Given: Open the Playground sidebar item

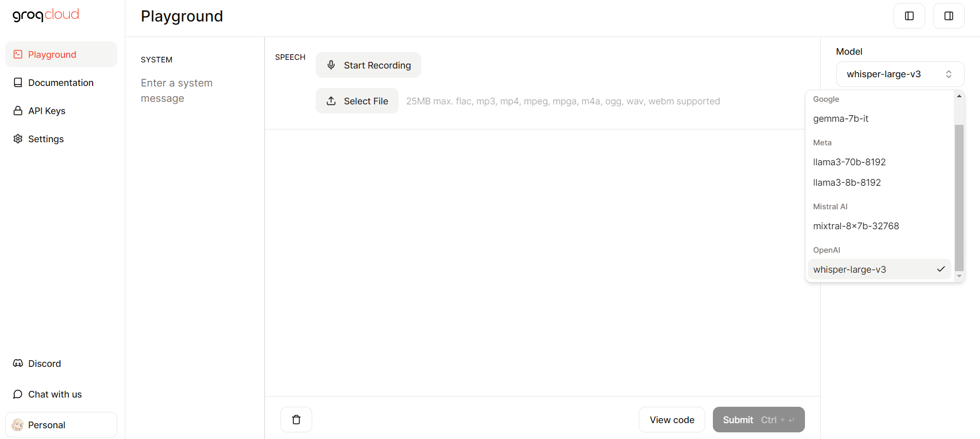Looking at the screenshot, I should 61,54.
